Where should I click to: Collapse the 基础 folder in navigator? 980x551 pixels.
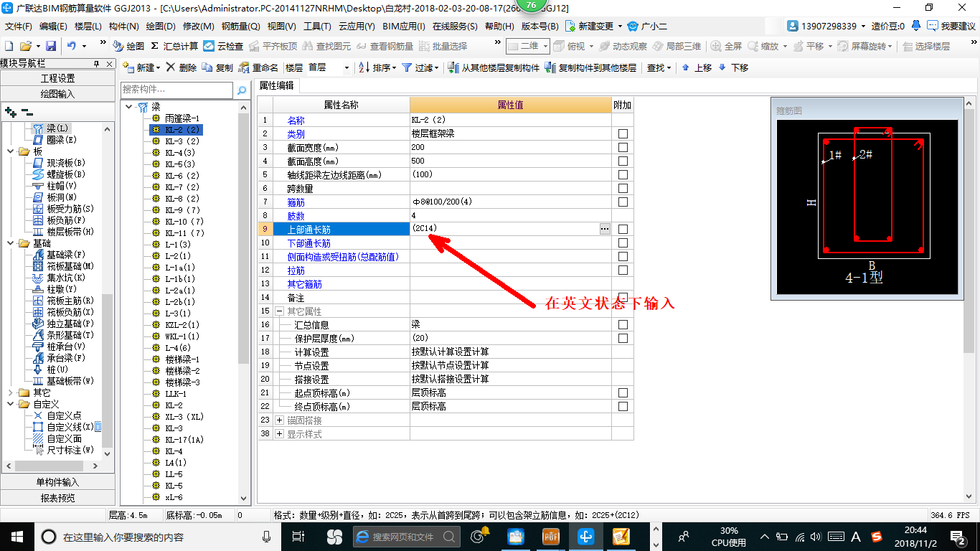(x=11, y=243)
